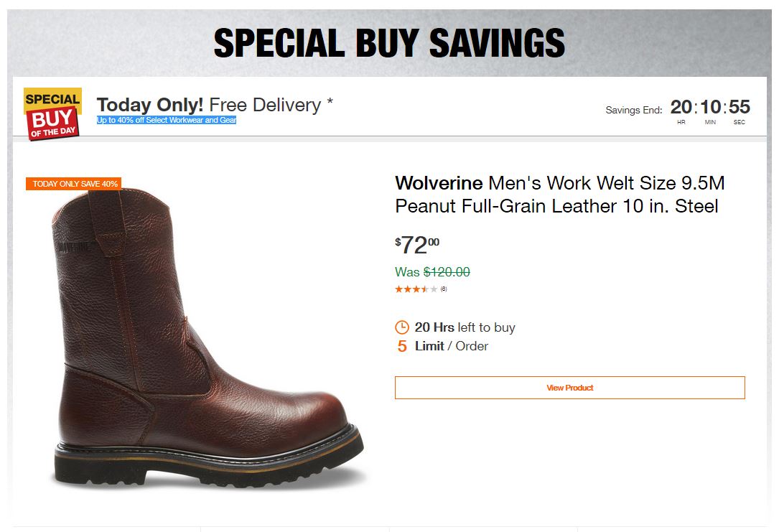Click the Special Buy Savings page heading

(389, 43)
